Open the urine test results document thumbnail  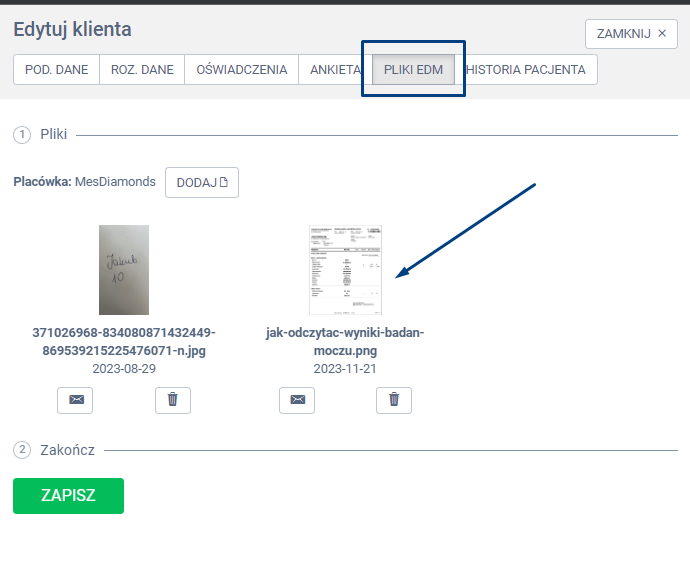(345, 270)
